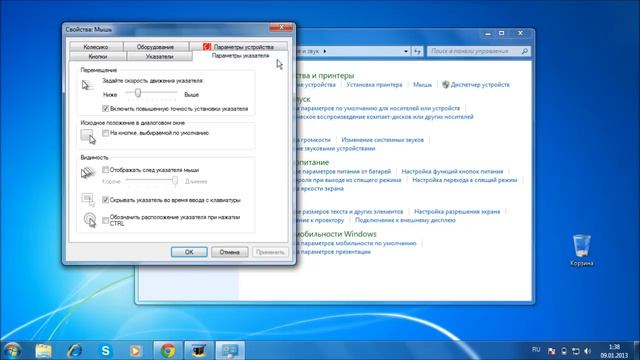Click the magnifier icon in Control Panel search

click(x=524, y=51)
